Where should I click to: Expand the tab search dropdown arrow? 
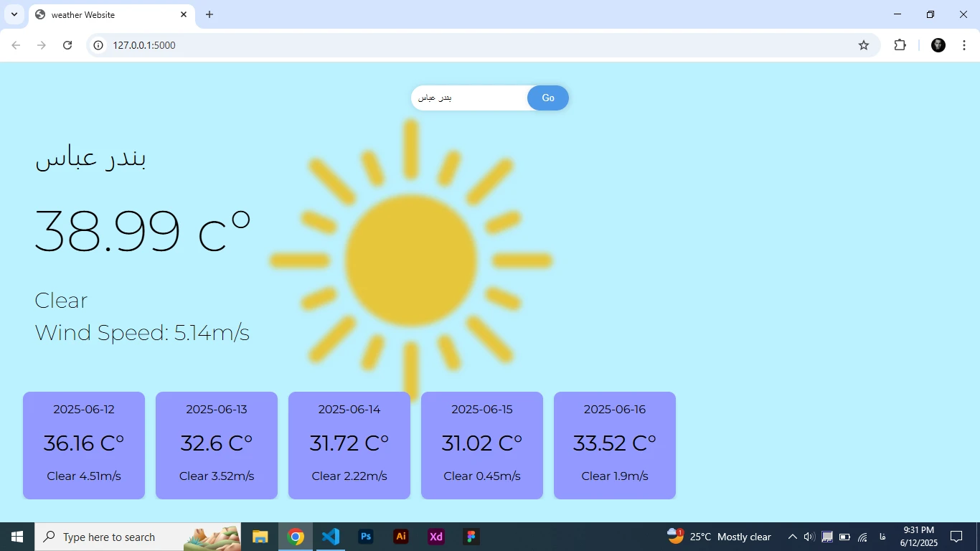[x=14, y=14]
